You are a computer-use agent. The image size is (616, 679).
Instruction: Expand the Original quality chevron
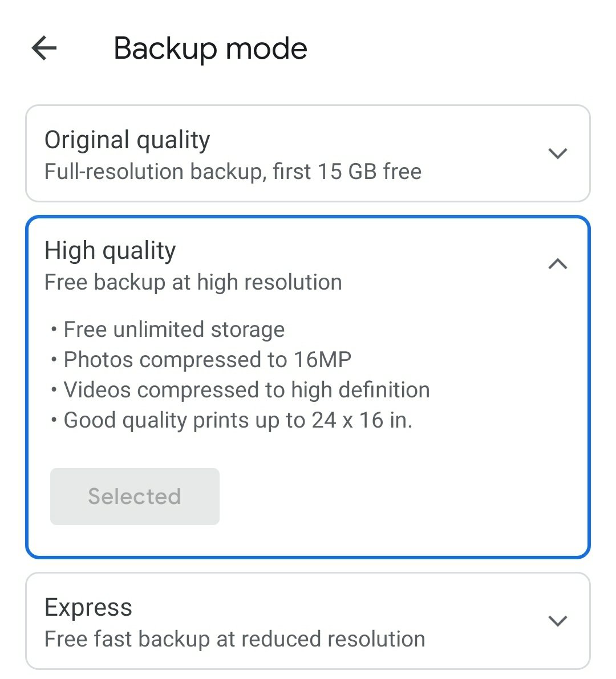557,153
